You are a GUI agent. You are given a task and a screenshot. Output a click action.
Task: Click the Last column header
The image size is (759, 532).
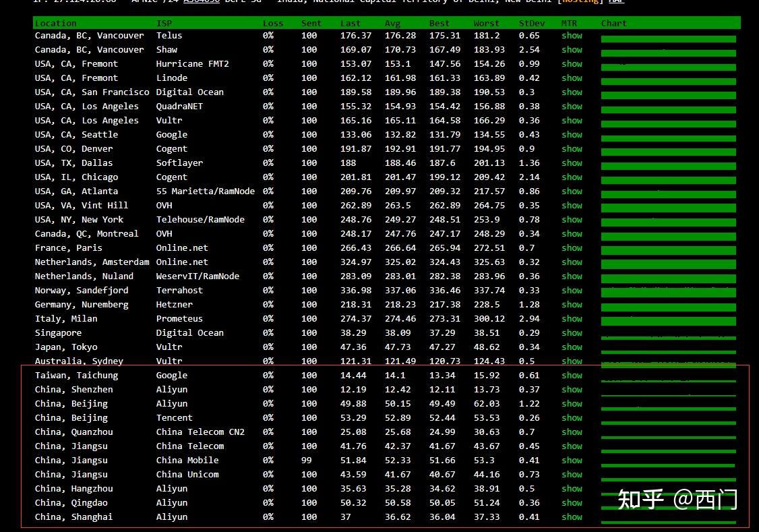point(351,23)
